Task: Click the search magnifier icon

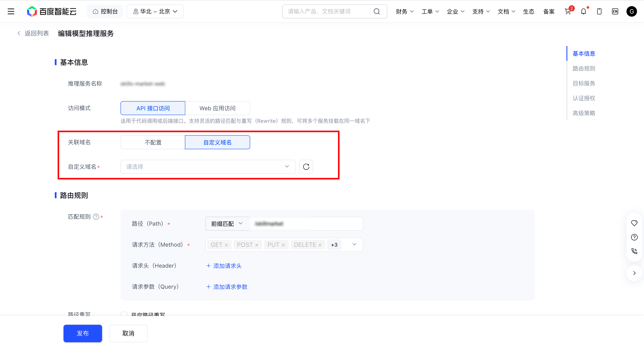Action: tap(377, 12)
